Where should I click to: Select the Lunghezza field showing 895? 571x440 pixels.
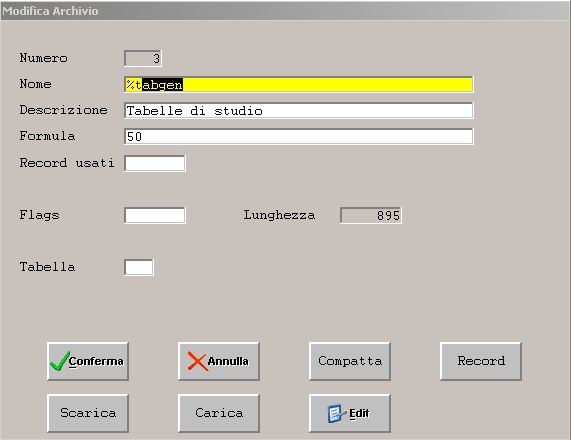[371, 215]
